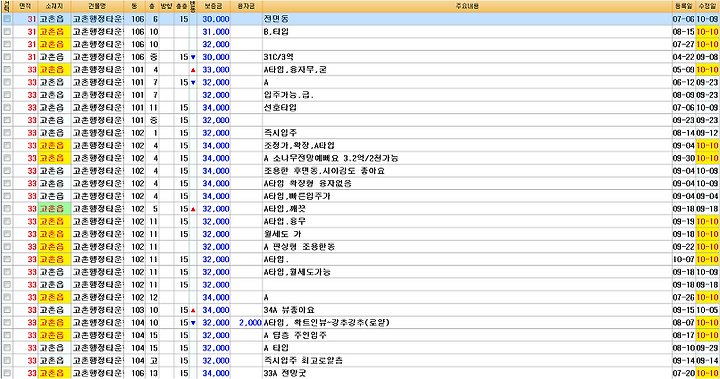Image resolution: width=720 pixels, height=379 pixels.
Task: Click the blue down arrow in the 31C/3억 row
Action: coord(193,57)
